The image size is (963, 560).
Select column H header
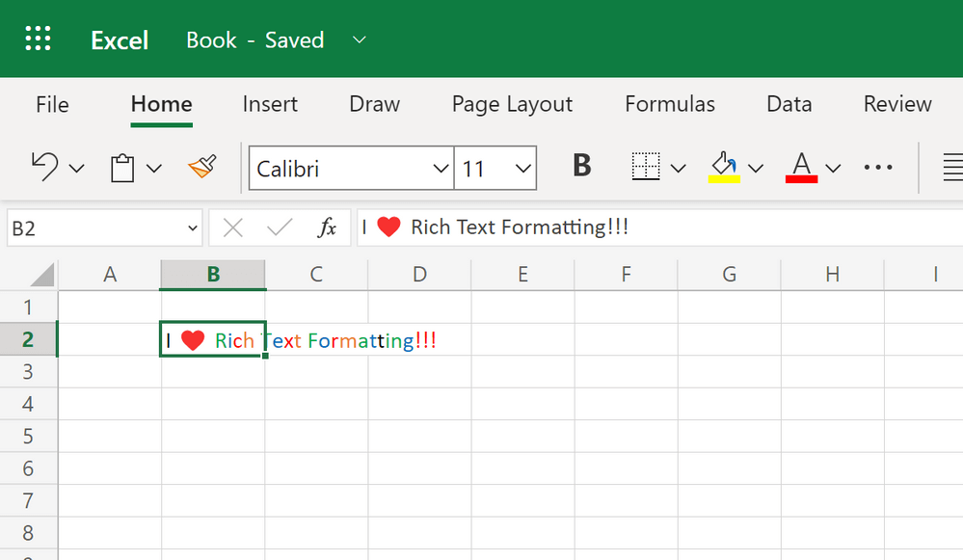pos(832,274)
